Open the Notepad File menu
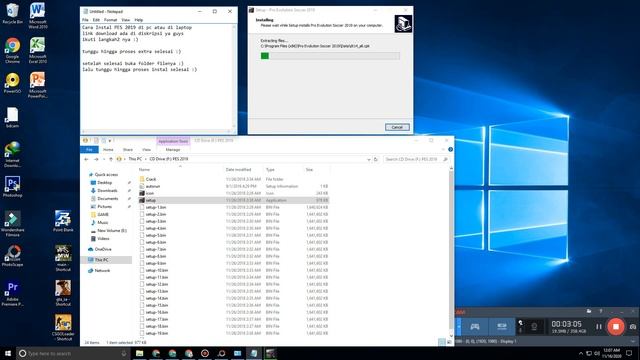The height and width of the screenshot is (360, 640). coord(85,20)
